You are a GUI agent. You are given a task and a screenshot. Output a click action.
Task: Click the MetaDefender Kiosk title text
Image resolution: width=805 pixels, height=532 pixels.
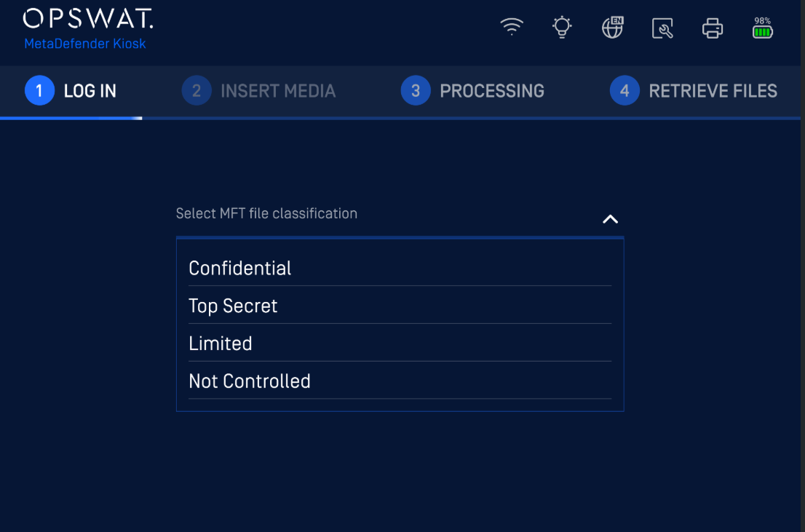tap(85, 44)
